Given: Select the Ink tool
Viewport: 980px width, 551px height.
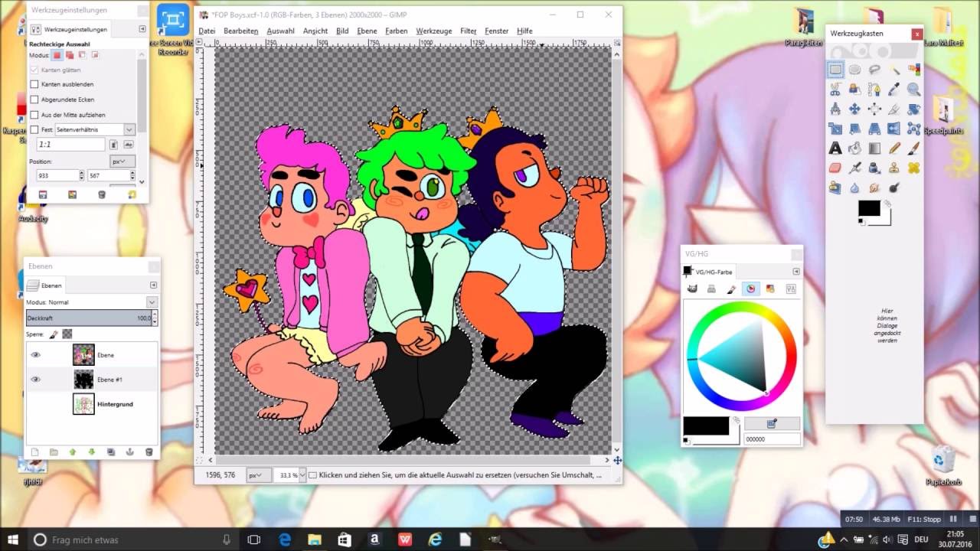Looking at the screenshot, I should click(874, 168).
